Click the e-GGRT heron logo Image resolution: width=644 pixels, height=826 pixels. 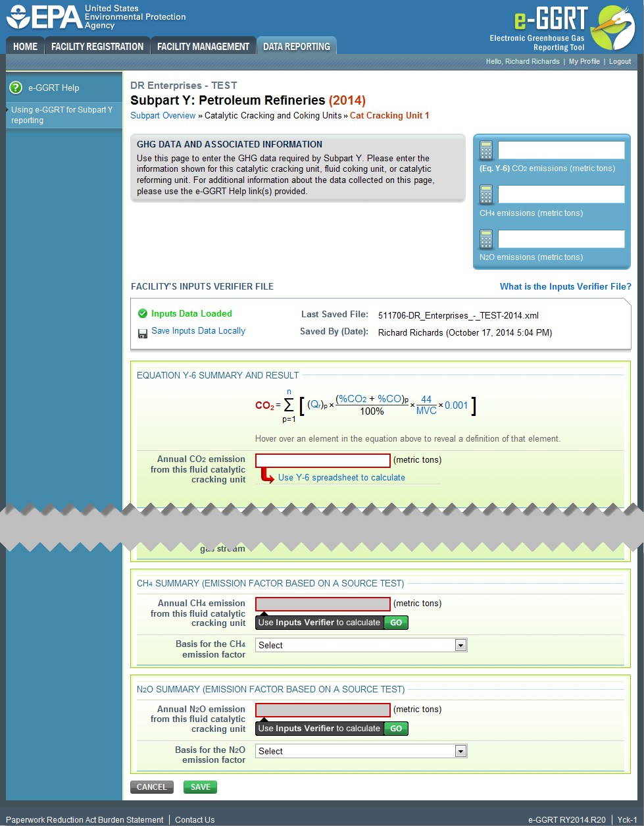[612, 28]
